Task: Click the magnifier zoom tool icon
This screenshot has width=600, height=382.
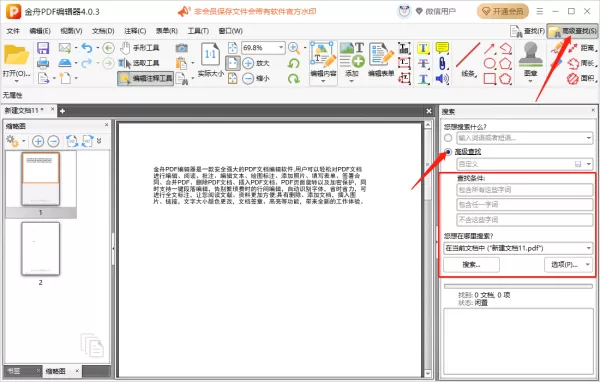Action: pos(294,48)
